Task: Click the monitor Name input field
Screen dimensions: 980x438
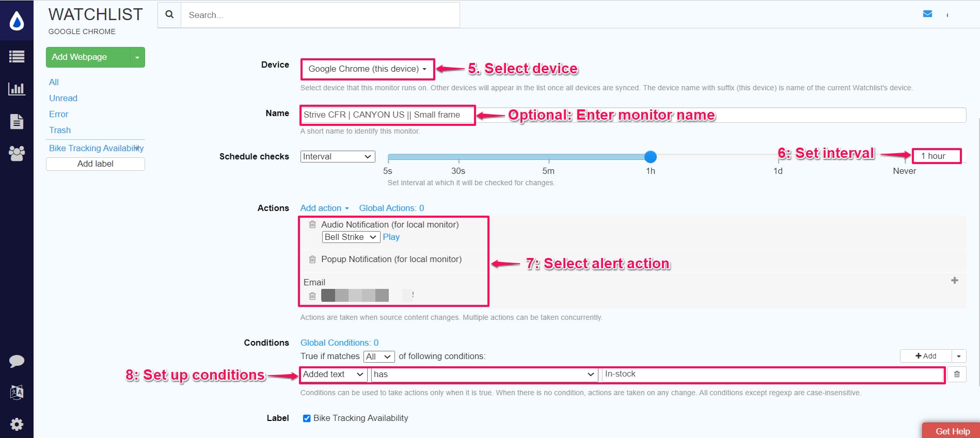Action: coord(387,115)
